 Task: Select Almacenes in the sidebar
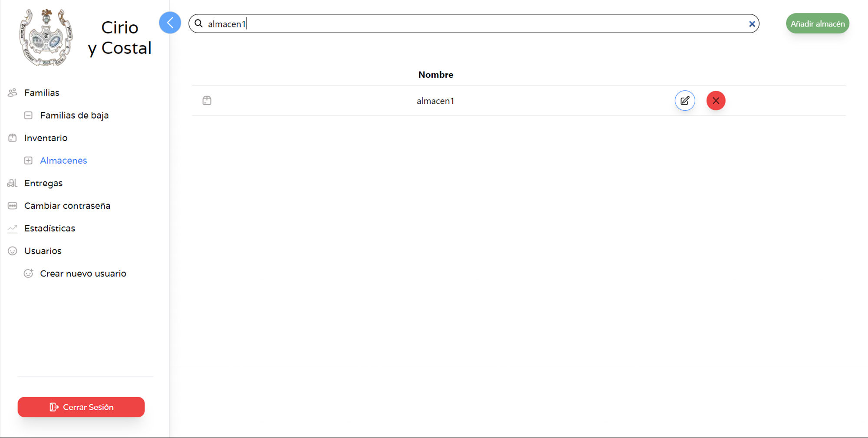click(63, 161)
